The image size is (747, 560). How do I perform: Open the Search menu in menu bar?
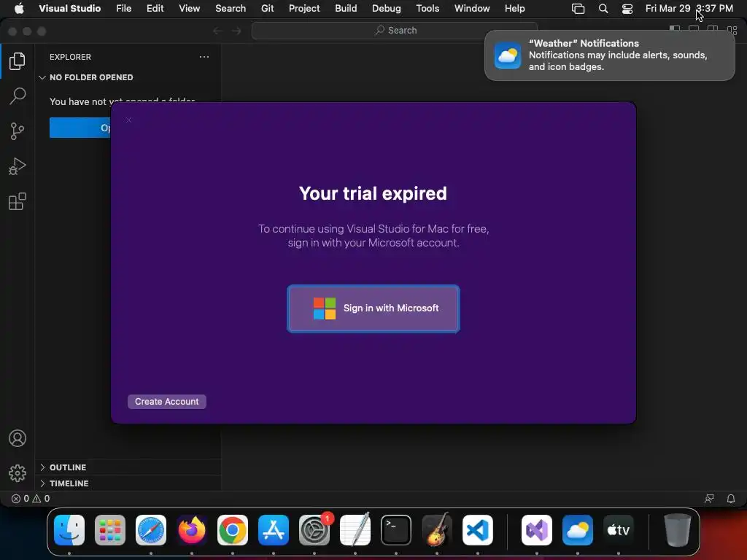click(230, 9)
